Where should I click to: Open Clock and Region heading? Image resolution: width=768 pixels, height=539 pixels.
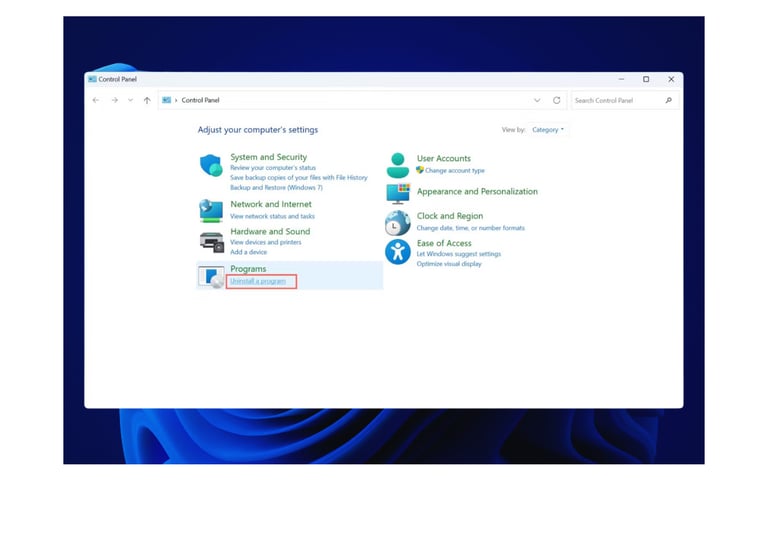pos(450,216)
